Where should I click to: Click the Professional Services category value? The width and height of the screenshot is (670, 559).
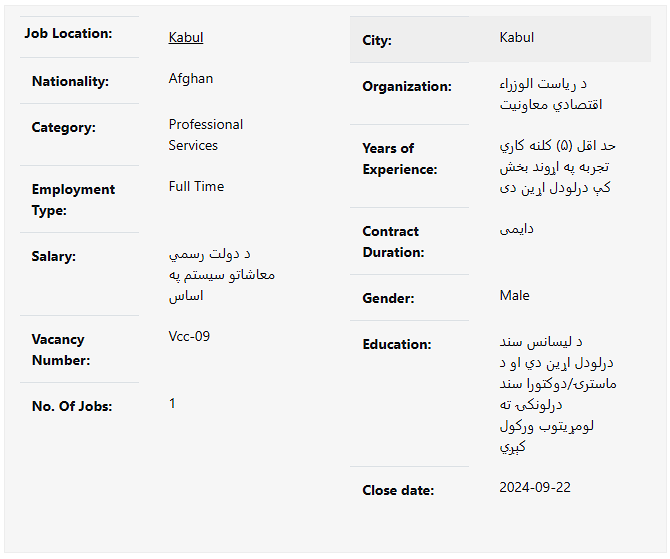point(206,135)
